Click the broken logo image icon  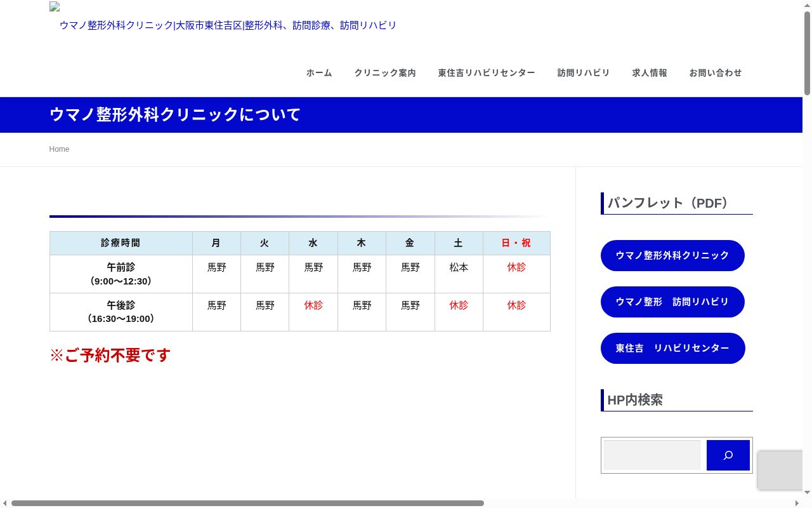pos(55,7)
